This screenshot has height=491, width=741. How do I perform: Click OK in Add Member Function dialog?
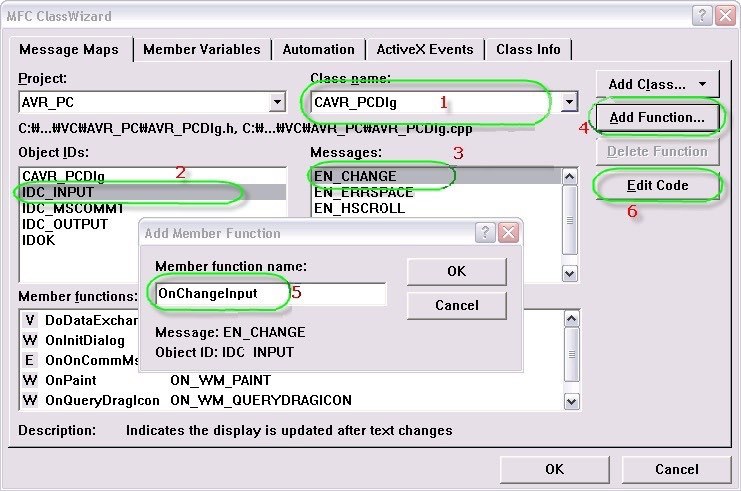(x=457, y=271)
